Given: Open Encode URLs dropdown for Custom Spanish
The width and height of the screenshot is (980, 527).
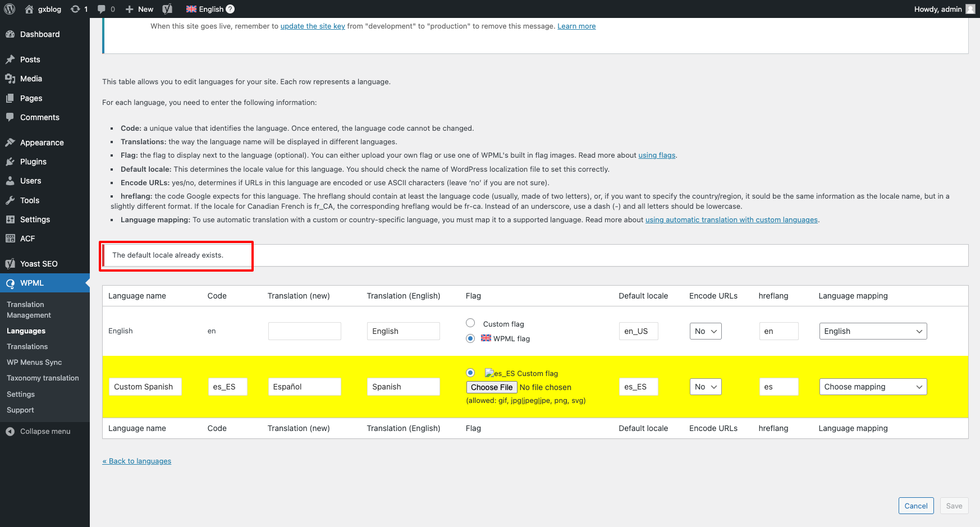Looking at the screenshot, I should tap(706, 387).
